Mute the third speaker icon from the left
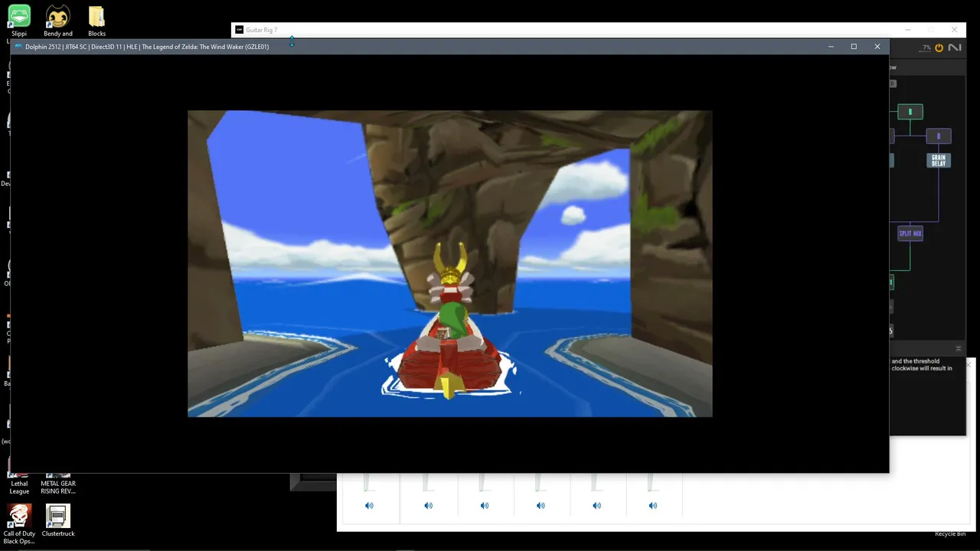 (485, 505)
